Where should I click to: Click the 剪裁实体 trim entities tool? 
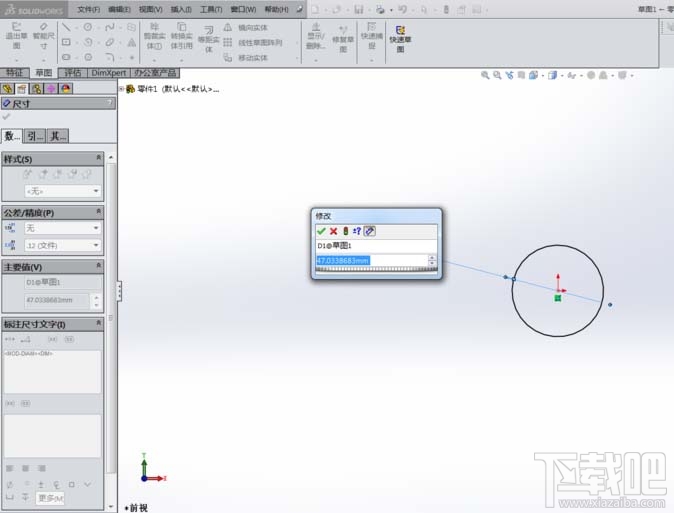click(x=154, y=36)
